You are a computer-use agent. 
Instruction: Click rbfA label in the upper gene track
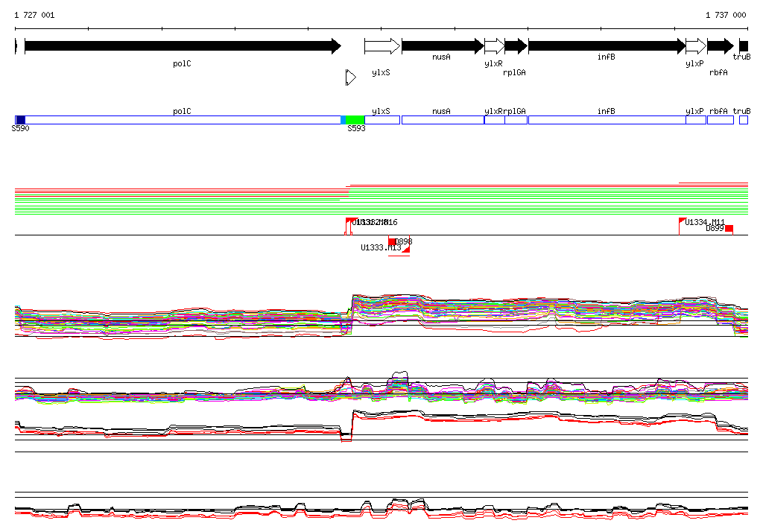[x=718, y=72]
